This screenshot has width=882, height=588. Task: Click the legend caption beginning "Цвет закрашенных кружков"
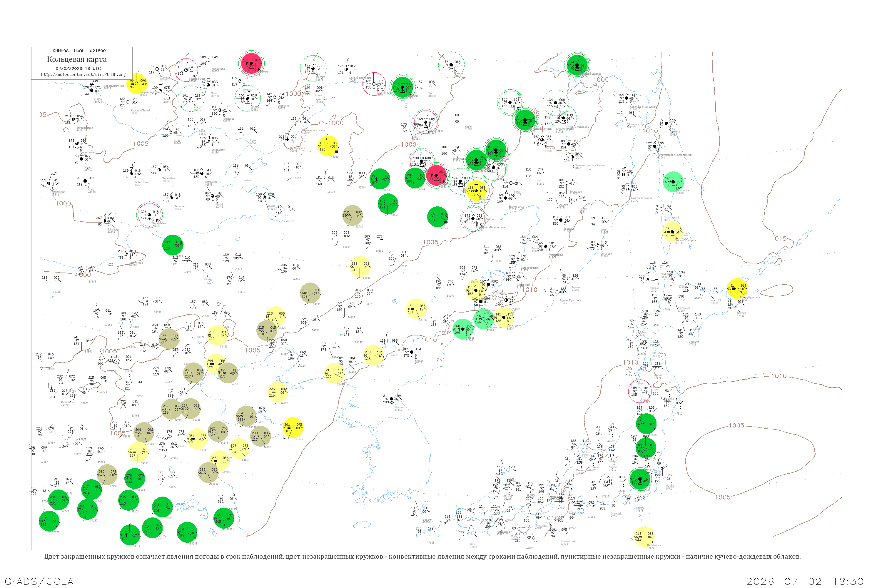pos(422,557)
